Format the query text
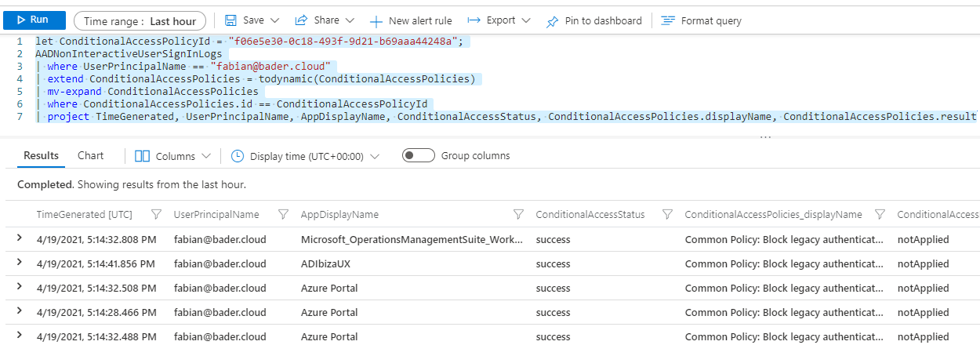The image size is (980, 345). (701, 21)
